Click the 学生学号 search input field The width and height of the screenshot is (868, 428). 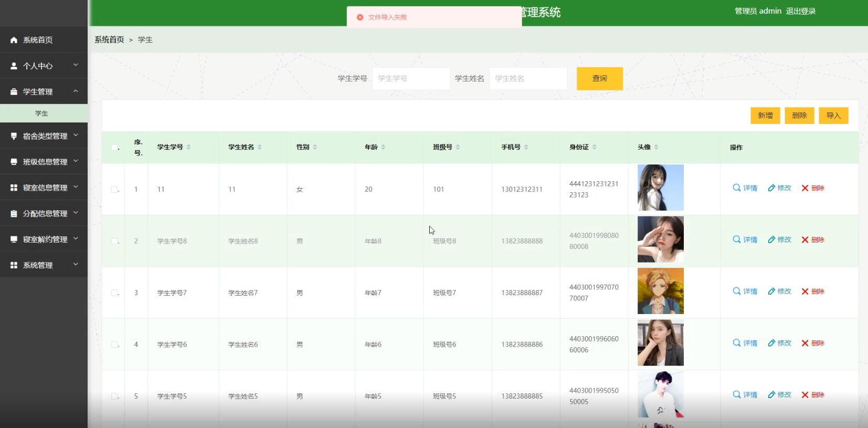[x=411, y=78]
